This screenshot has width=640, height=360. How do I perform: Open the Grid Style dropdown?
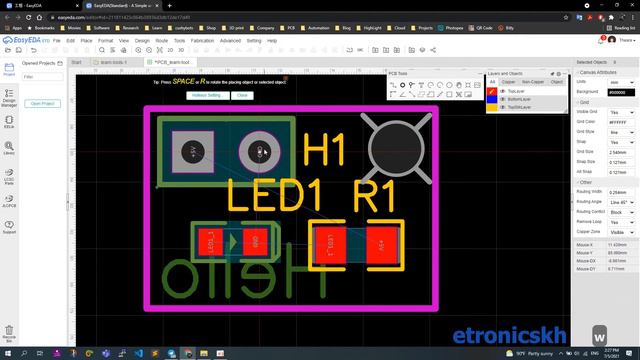tap(621, 132)
